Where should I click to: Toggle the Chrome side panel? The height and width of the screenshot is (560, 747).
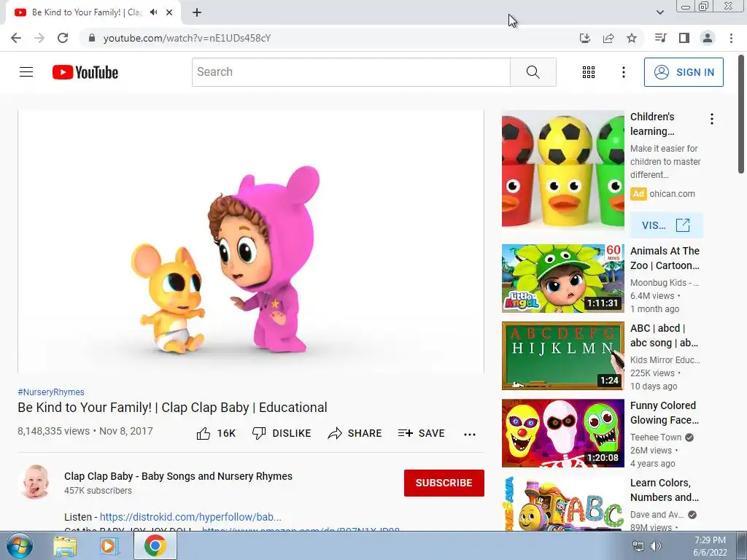click(684, 38)
